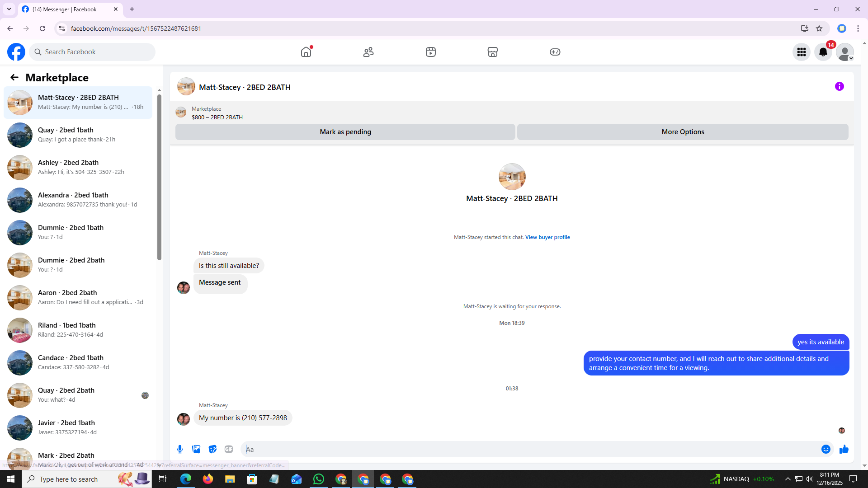Select Ashley · 2bed 2bath conversation
The height and width of the screenshot is (488, 868).
click(78, 168)
